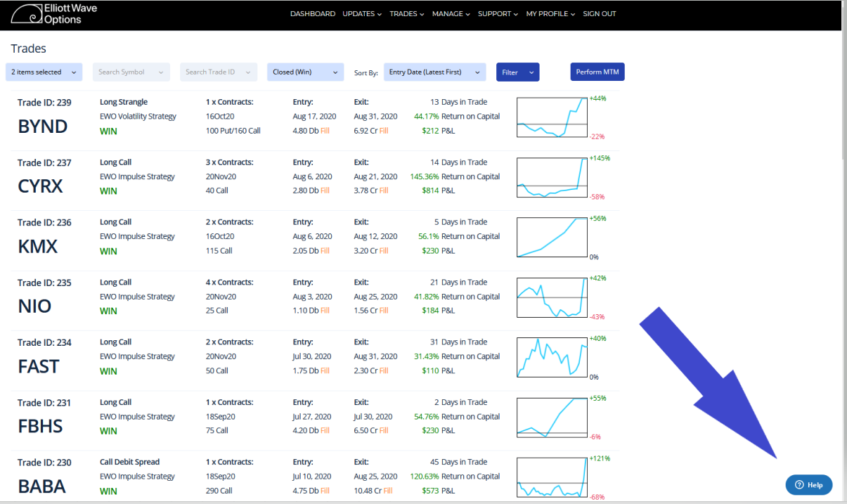Click 100 Put/160 Call text
847x504 pixels.
pyautogui.click(x=233, y=131)
